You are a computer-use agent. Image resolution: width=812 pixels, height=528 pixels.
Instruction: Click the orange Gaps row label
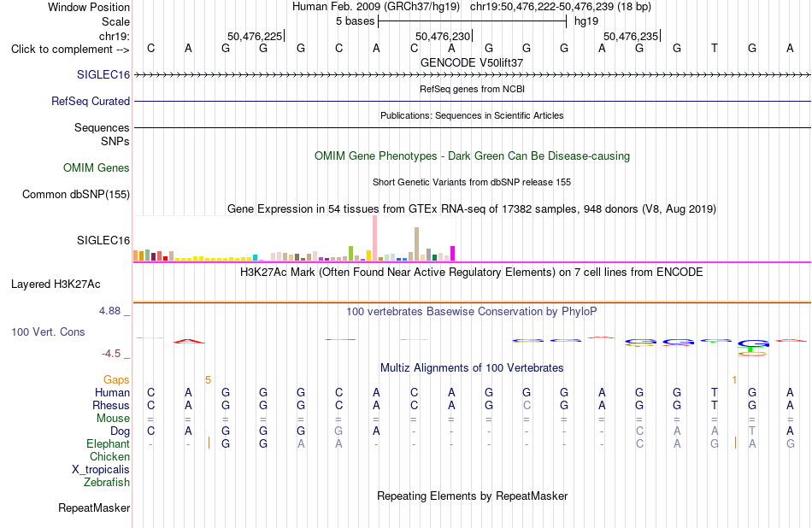(116, 380)
